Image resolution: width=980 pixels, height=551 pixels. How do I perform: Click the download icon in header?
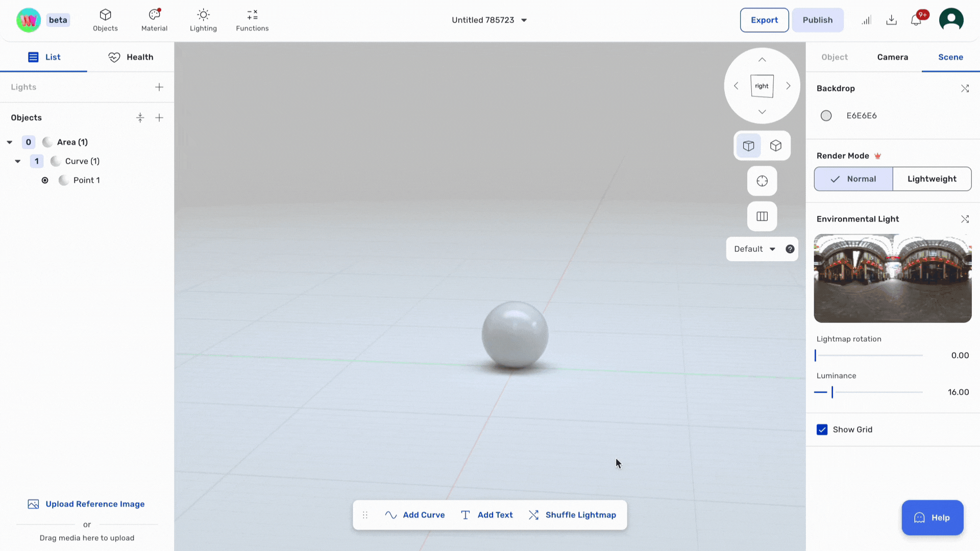click(891, 20)
